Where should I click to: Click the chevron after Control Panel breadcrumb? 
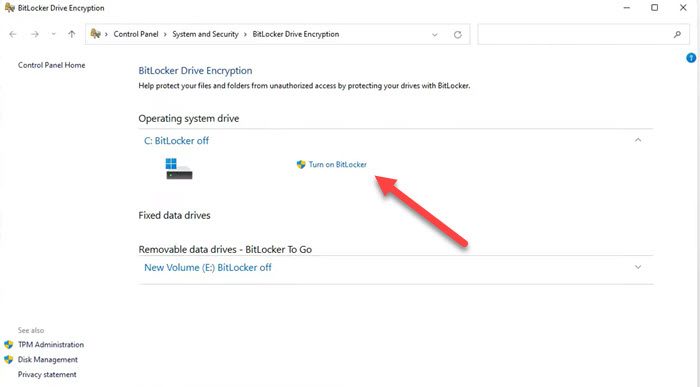click(165, 34)
